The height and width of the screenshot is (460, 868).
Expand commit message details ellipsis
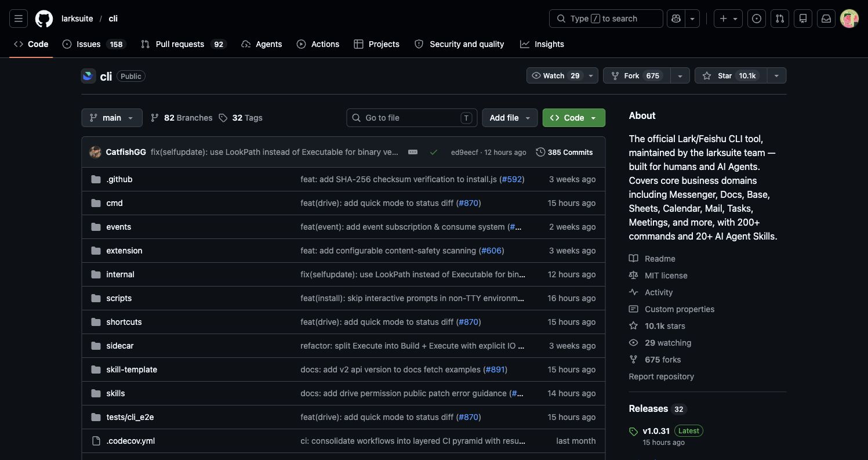pyautogui.click(x=413, y=152)
